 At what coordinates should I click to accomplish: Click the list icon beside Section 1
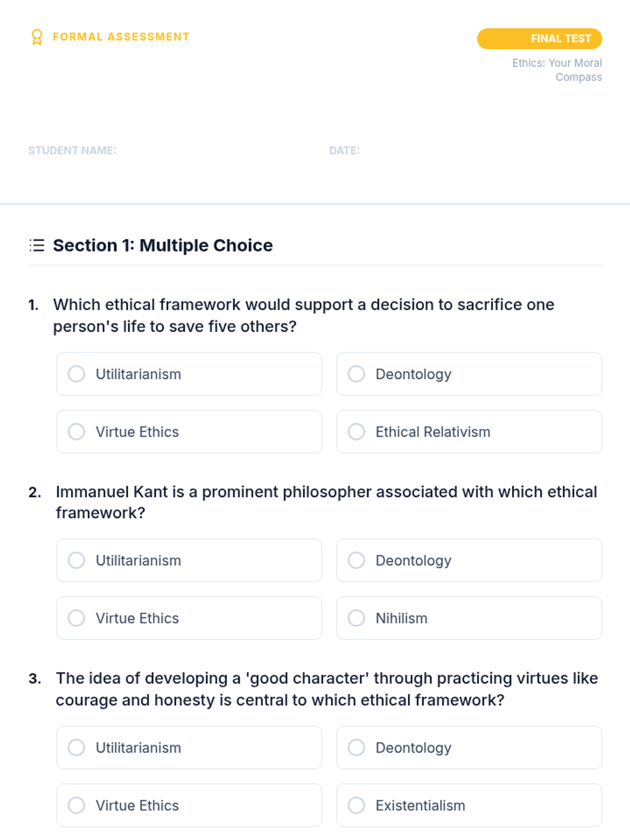point(37,245)
